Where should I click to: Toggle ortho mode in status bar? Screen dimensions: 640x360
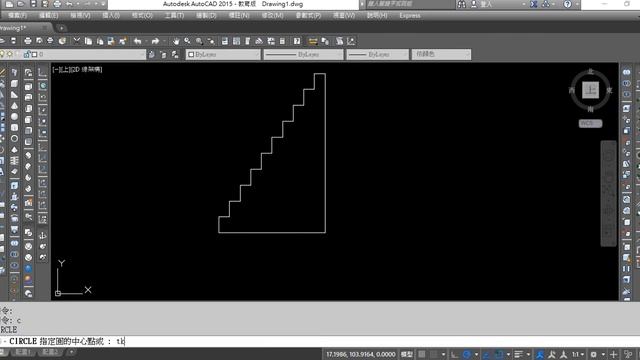(455, 354)
